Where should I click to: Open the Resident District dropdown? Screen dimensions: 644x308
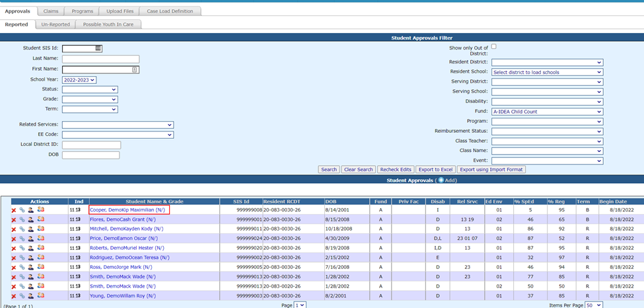(x=547, y=62)
